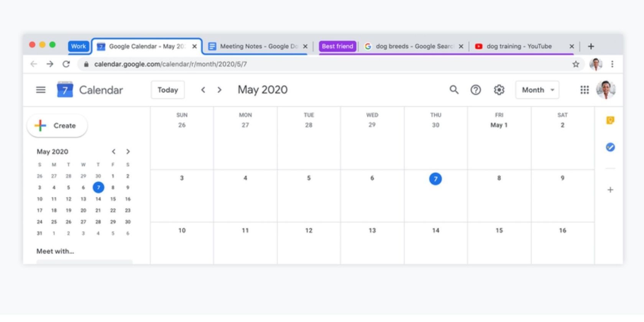The height and width of the screenshot is (322, 644).
Task: Click the Meet with people search field
Action: [84, 262]
